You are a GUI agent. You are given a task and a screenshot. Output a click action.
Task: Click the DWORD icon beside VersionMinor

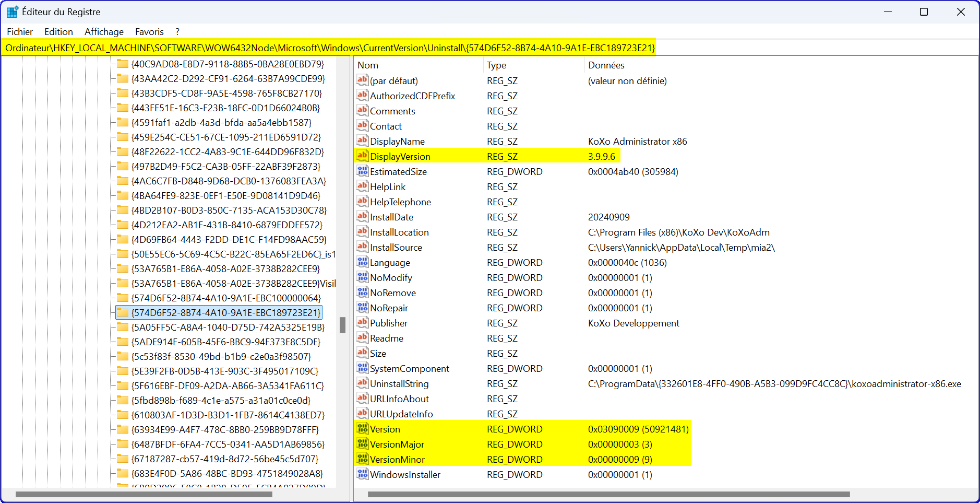point(363,459)
